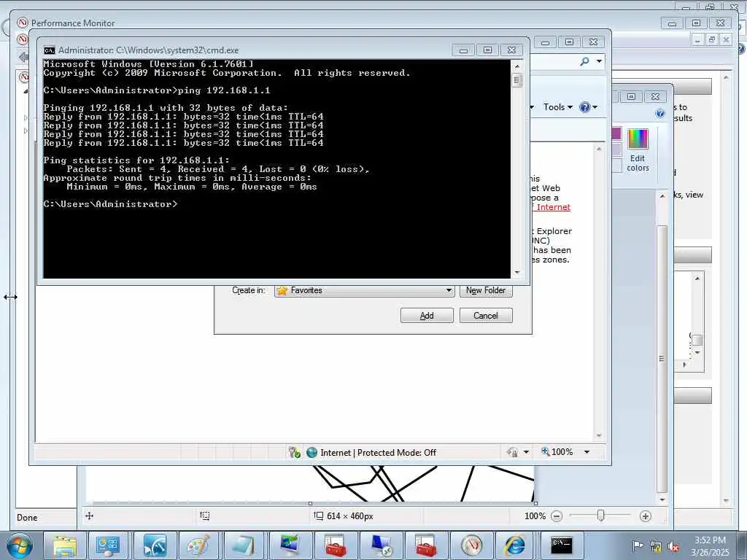Viewport: 747px width, 560px height.
Task: Click the Done status text in Performance Monitor
Action: (27, 518)
